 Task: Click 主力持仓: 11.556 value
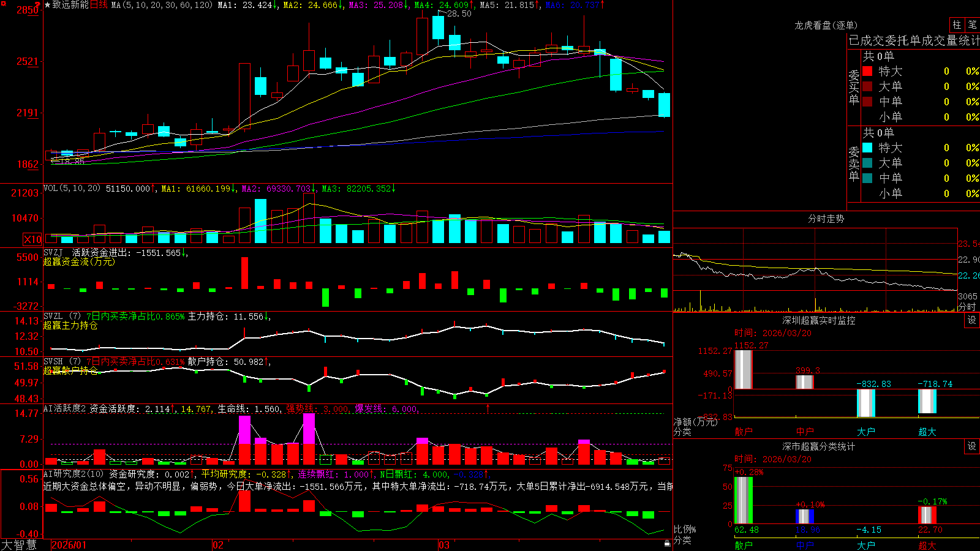coord(226,317)
